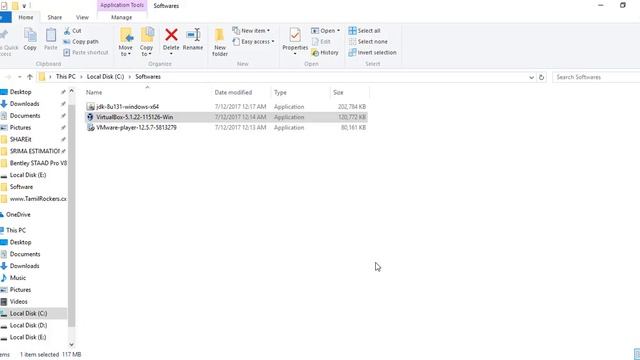The width and height of the screenshot is (640, 360).
Task: Open the recent locations dropdown arrow
Action: [19, 77]
